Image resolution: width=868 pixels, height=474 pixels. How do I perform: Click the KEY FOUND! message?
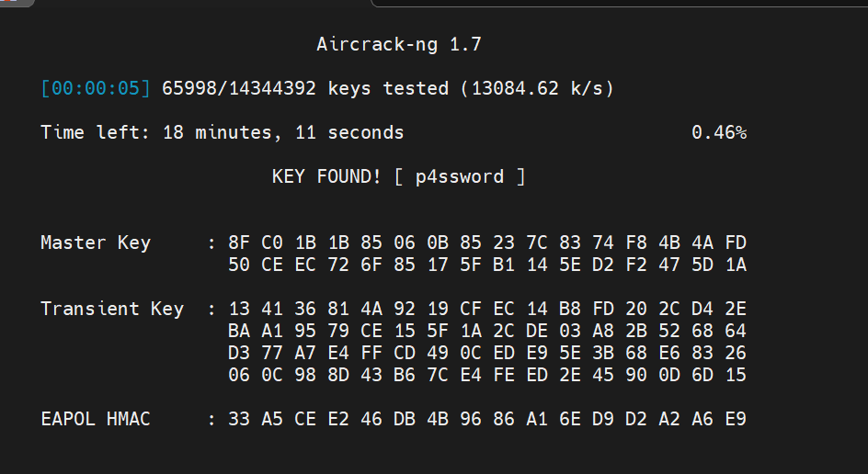tap(326, 176)
